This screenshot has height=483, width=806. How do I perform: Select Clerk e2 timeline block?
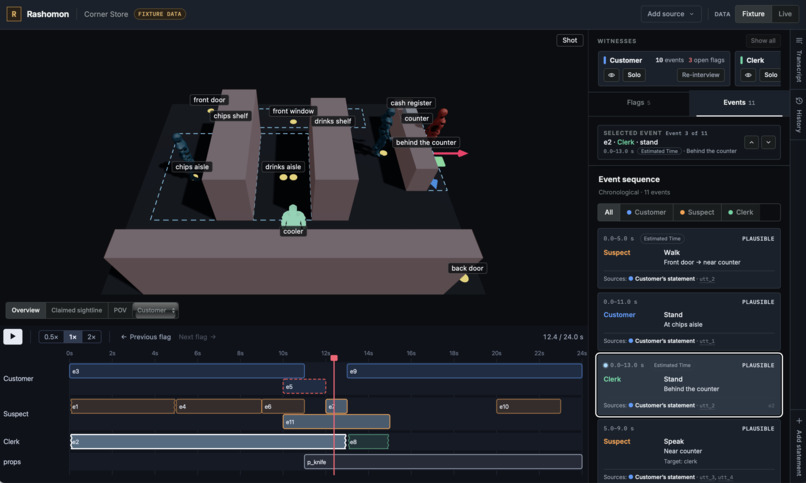coord(208,441)
